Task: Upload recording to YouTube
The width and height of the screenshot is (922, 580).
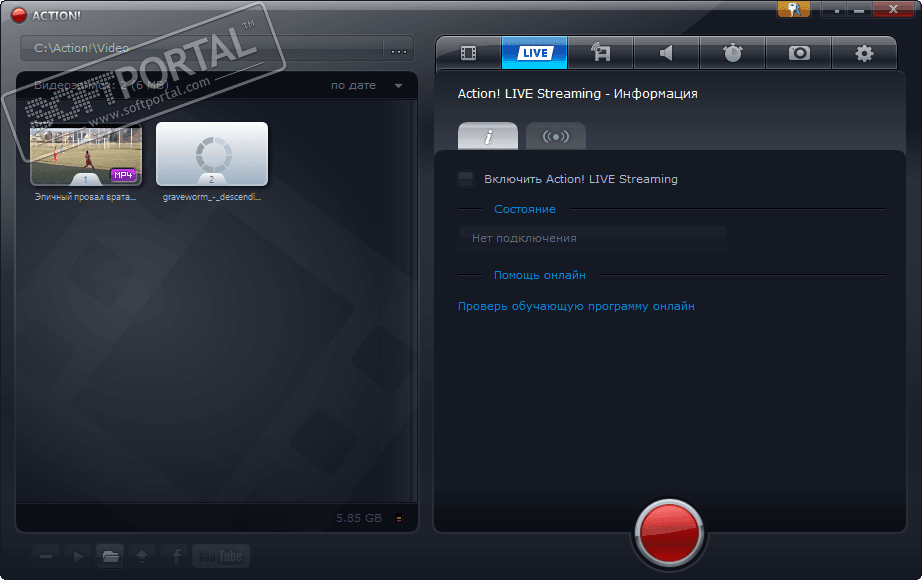Action: click(221, 556)
